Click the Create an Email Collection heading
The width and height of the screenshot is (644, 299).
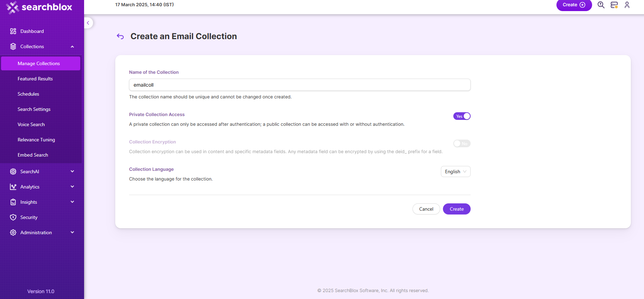coord(183,36)
